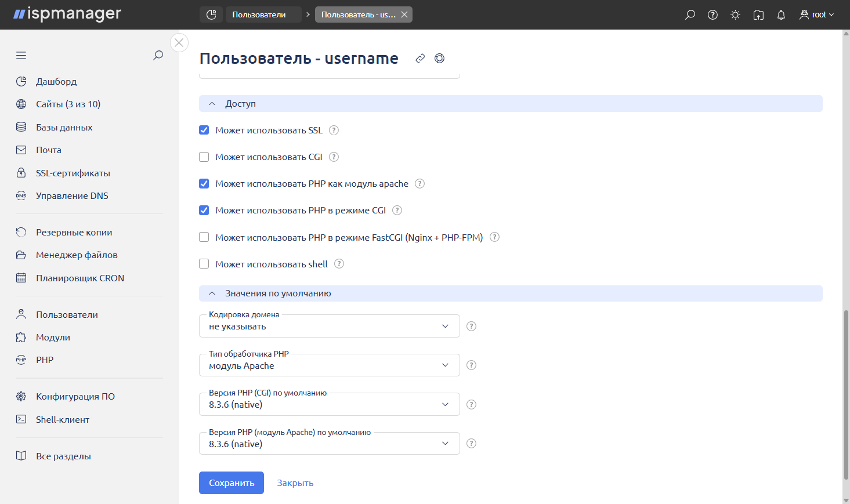Open the Дашборд section in sidebar
Screen dimensions: 850x504
56,81
